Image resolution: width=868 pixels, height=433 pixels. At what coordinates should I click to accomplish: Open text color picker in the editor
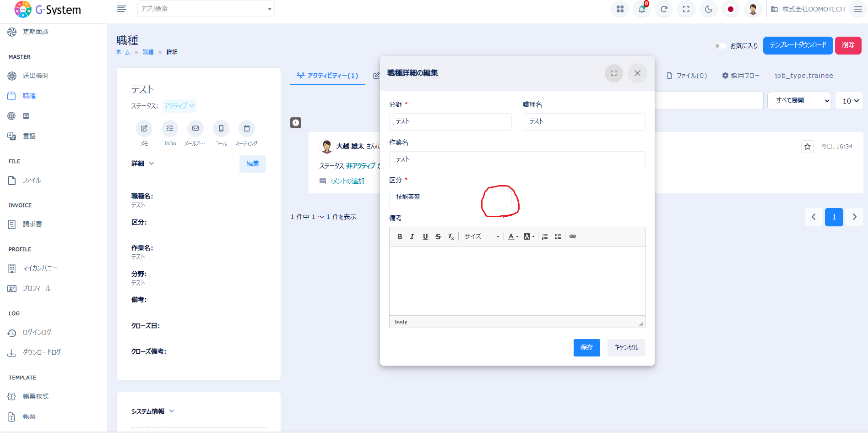click(x=513, y=236)
